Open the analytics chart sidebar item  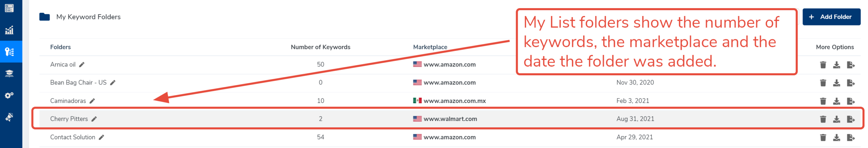[x=9, y=30]
